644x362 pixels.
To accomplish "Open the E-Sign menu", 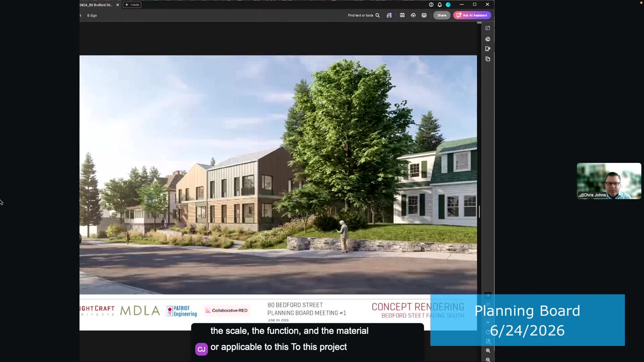I will click(x=92, y=15).
